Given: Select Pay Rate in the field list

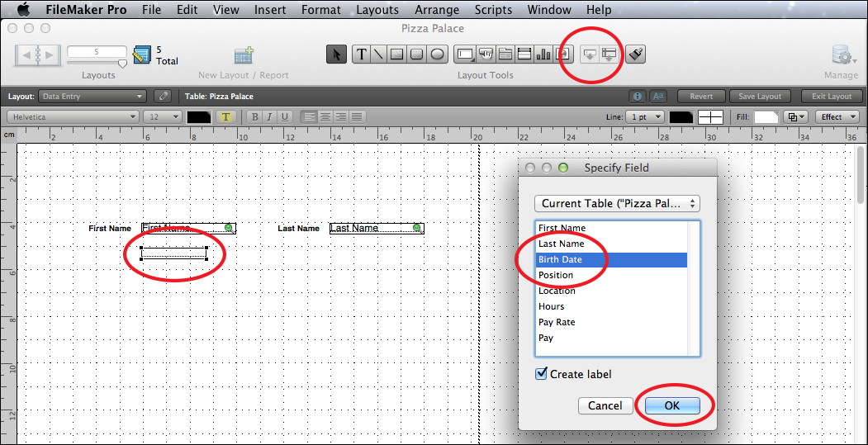Looking at the screenshot, I should point(611,322).
